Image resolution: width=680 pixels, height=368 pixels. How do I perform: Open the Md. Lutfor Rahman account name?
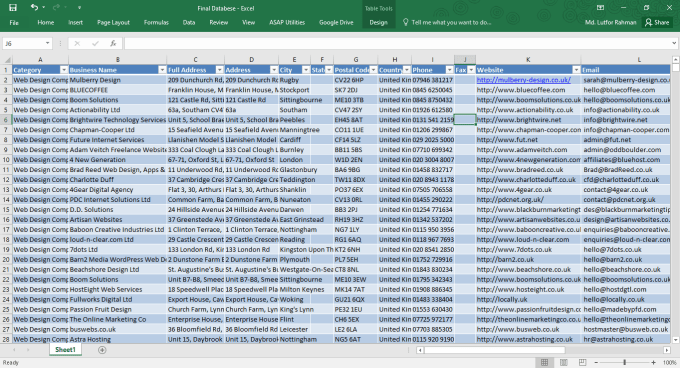(x=611, y=23)
